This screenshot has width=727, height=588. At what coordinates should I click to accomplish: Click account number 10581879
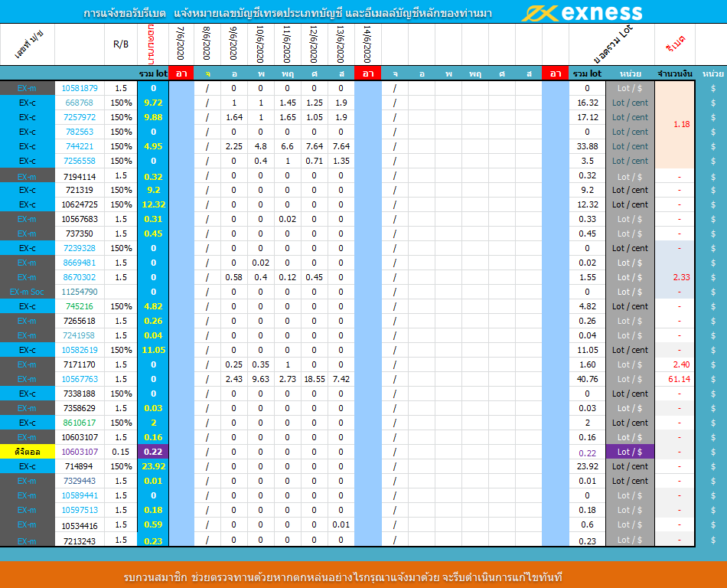tap(80, 88)
